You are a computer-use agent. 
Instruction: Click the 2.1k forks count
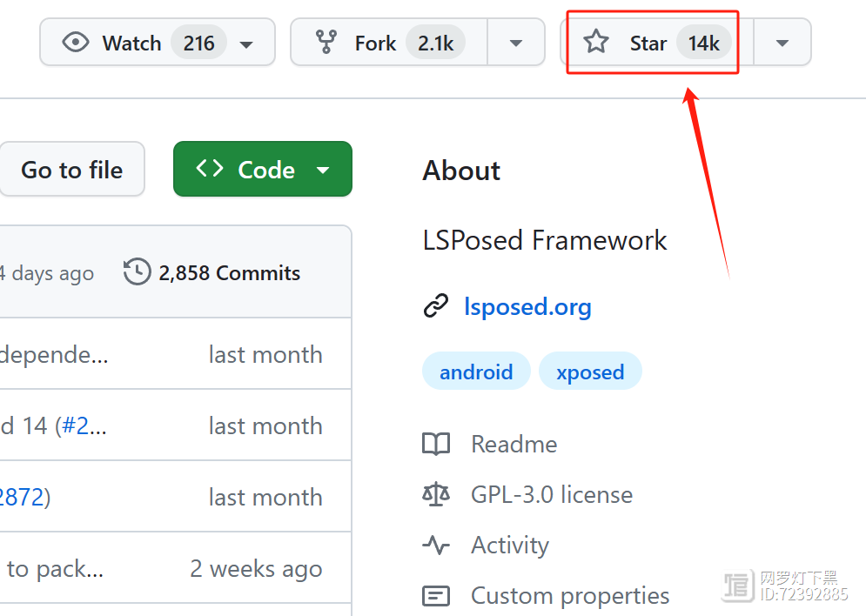[435, 43]
